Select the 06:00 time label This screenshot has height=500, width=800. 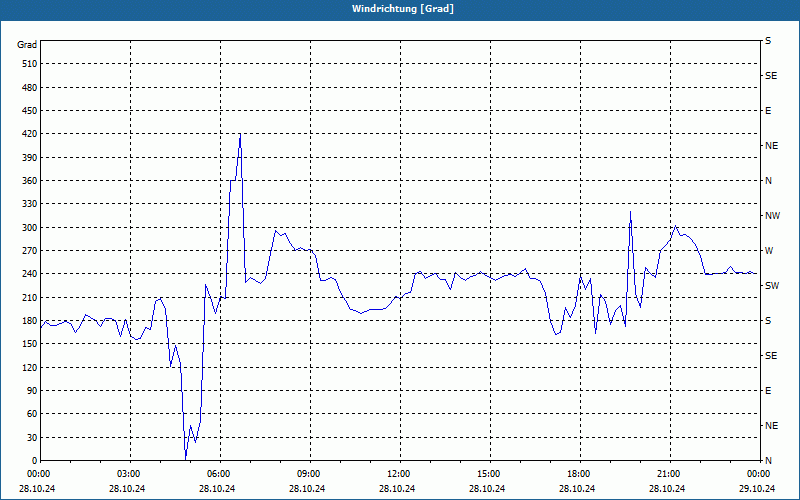click(x=219, y=474)
